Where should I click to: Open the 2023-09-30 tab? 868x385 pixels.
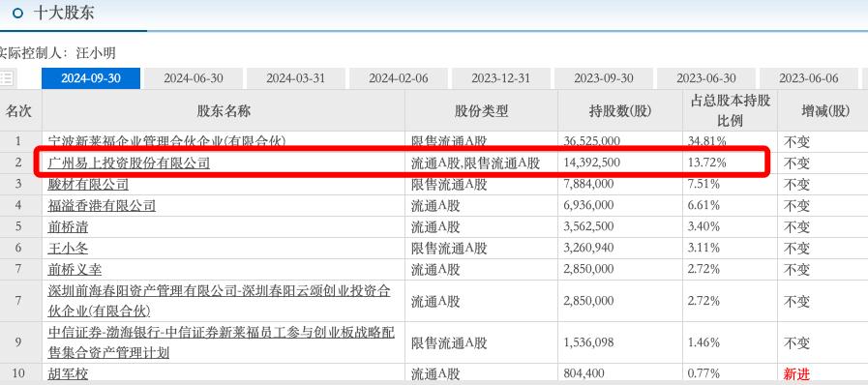pos(604,78)
